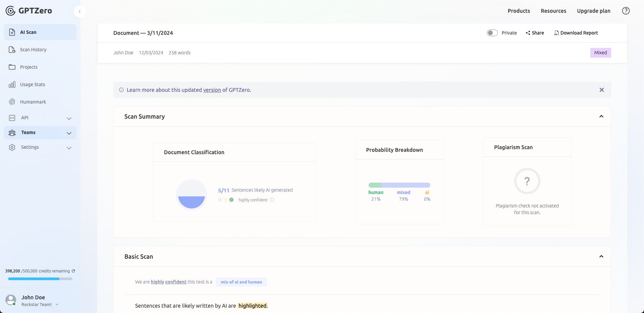
Task: Open the Products menu
Action: coord(519,11)
